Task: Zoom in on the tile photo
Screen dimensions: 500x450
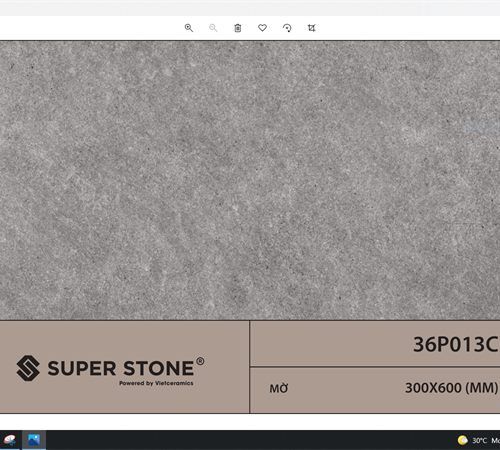Action: click(189, 28)
